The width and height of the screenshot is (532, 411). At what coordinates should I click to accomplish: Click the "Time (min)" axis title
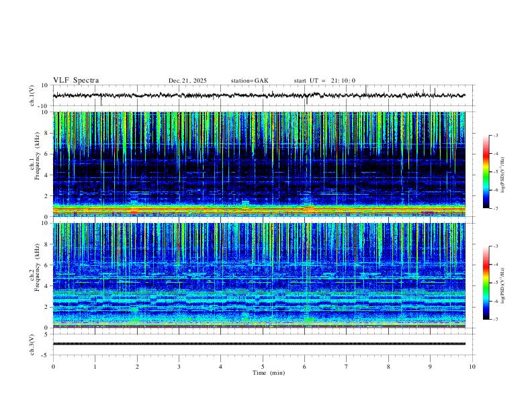pos(269,373)
